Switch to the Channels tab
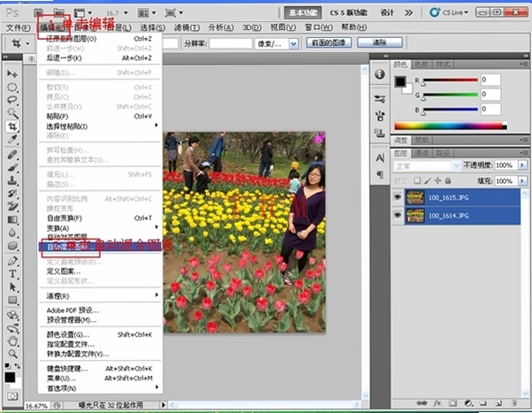Image resolution: width=532 pixels, height=413 pixels. click(422, 154)
